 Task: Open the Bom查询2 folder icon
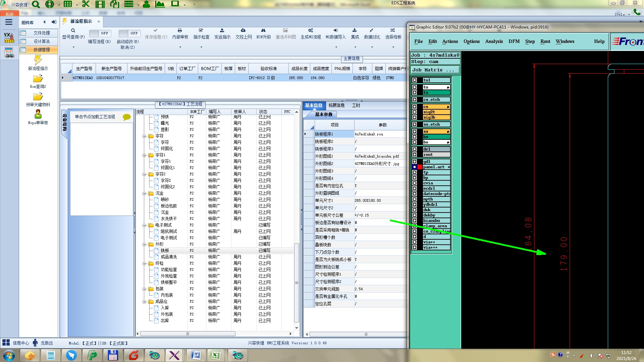click(38, 79)
